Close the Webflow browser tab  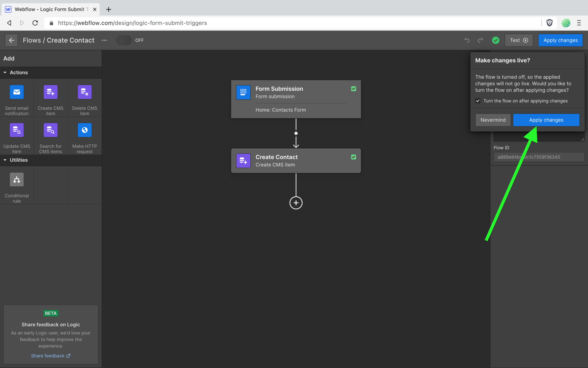pyautogui.click(x=95, y=9)
